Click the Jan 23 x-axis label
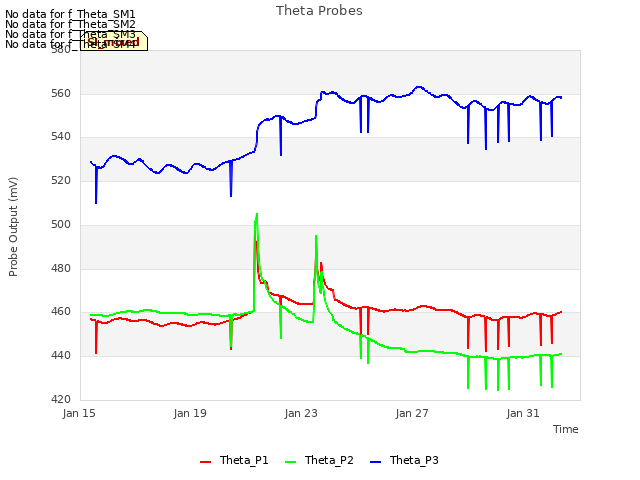This screenshot has height=480, width=640. pos(301,413)
